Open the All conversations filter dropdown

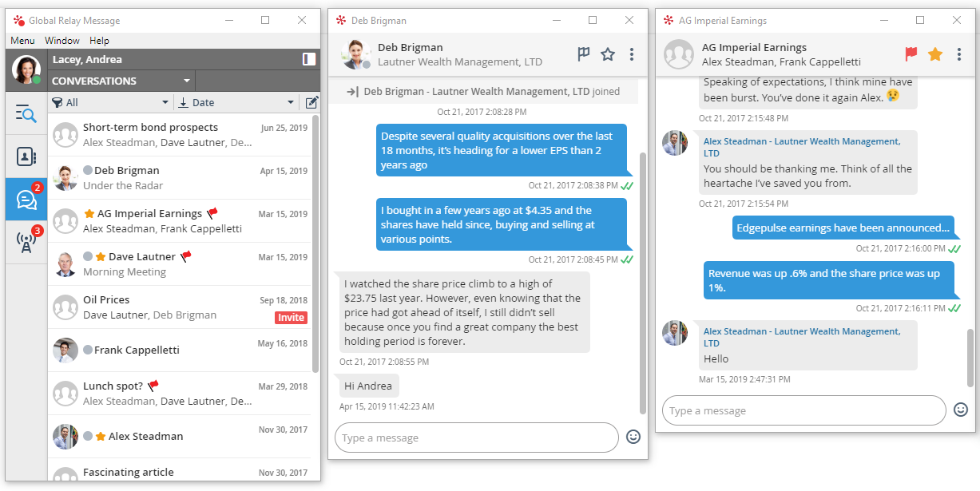pyautogui.click(x=109, y=102)
